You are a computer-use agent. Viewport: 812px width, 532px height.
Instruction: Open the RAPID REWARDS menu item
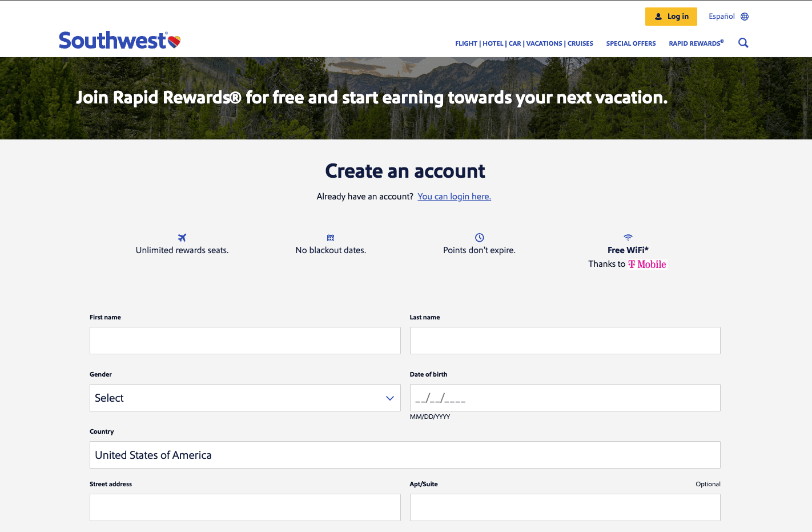(x=695, y=43)
